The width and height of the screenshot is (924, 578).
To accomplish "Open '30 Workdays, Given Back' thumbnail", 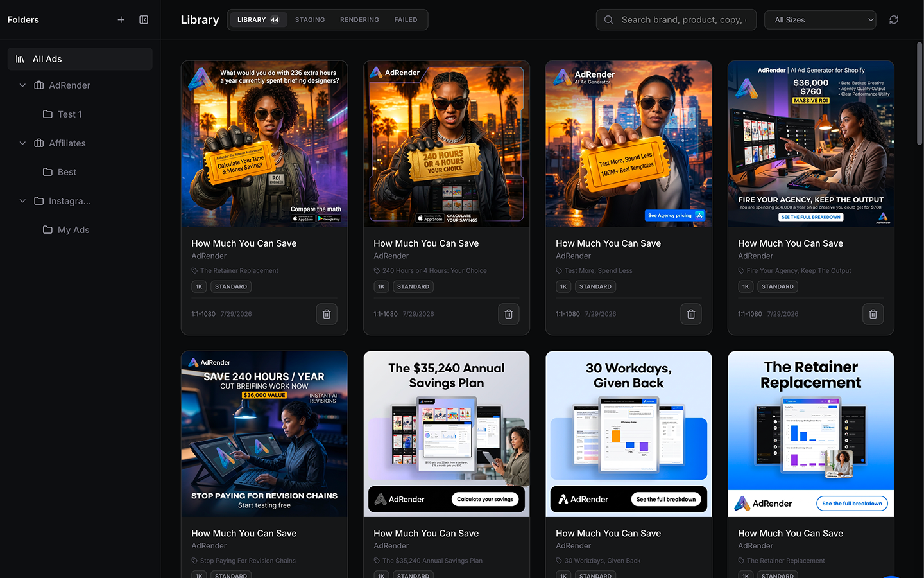I will coord(629,434).
